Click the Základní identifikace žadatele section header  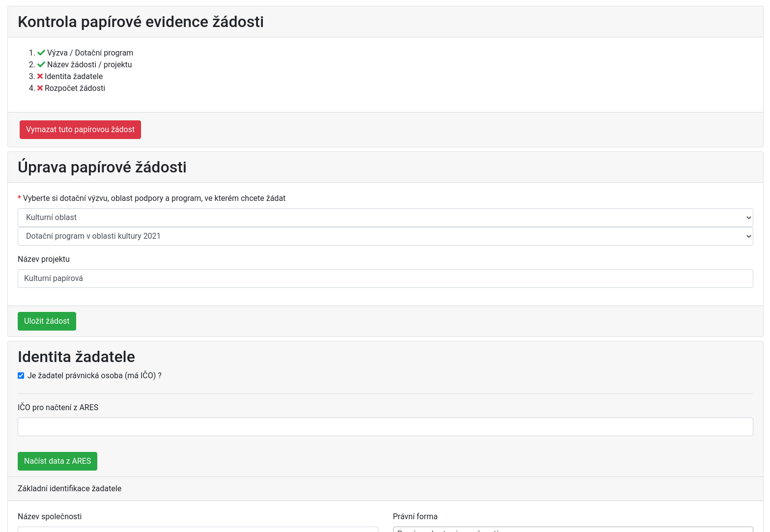69,489
